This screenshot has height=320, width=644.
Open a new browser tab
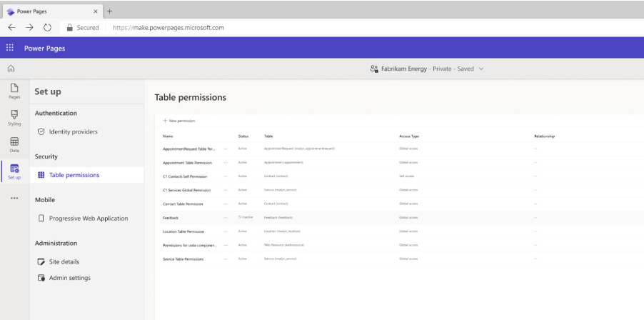click(x=110, y=11)
